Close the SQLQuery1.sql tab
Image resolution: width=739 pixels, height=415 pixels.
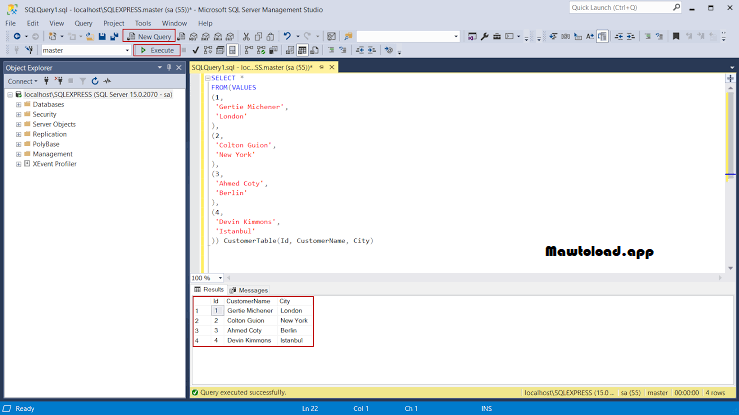pos(332,67)
